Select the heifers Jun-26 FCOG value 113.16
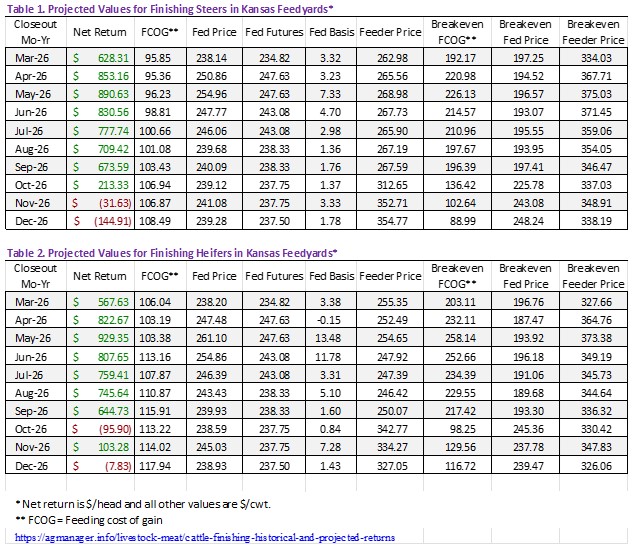Screen dimensions: 641x550 click(x=156, y=355)
